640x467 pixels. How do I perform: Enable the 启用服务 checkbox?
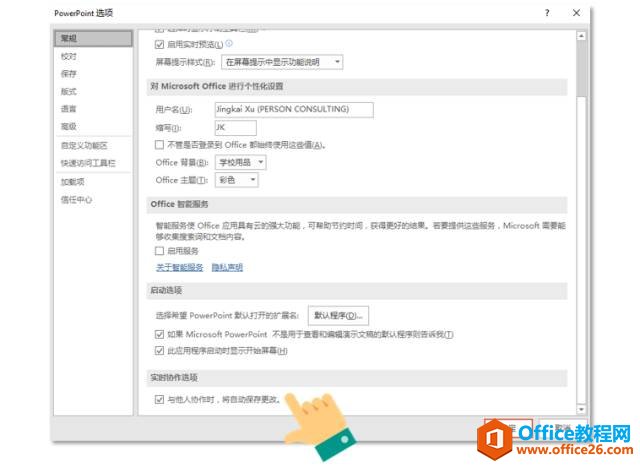[x=160, y=251]
